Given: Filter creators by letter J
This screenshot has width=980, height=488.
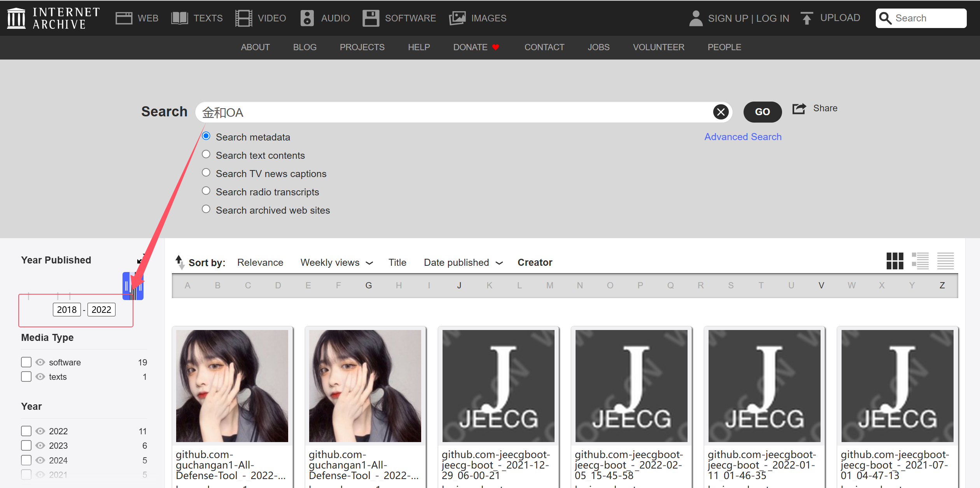Looking at the screenshot, I should tap(459, 285).
